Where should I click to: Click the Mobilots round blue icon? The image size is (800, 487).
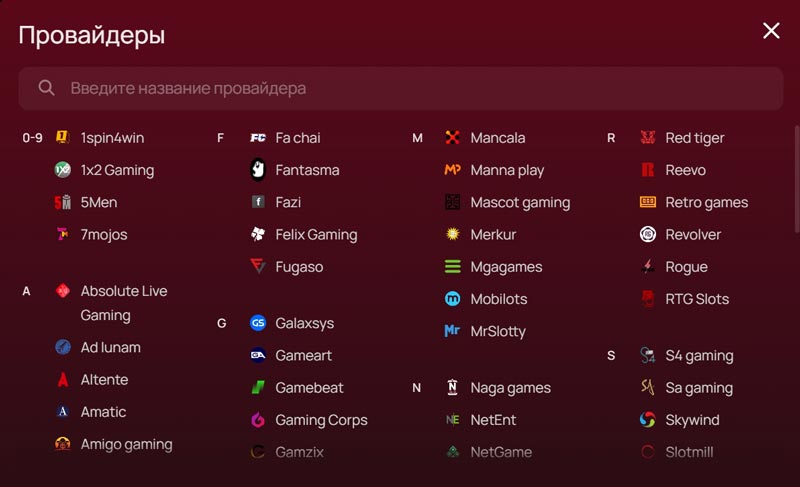click(452, 299)
